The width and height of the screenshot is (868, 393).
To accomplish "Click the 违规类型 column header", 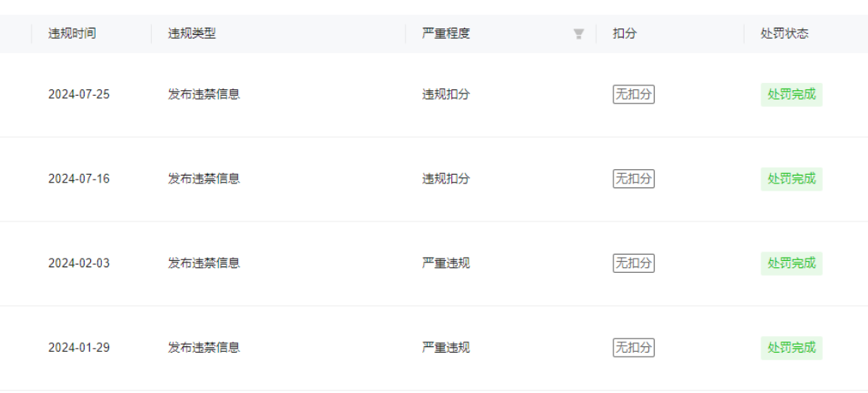I will point(191,34).
